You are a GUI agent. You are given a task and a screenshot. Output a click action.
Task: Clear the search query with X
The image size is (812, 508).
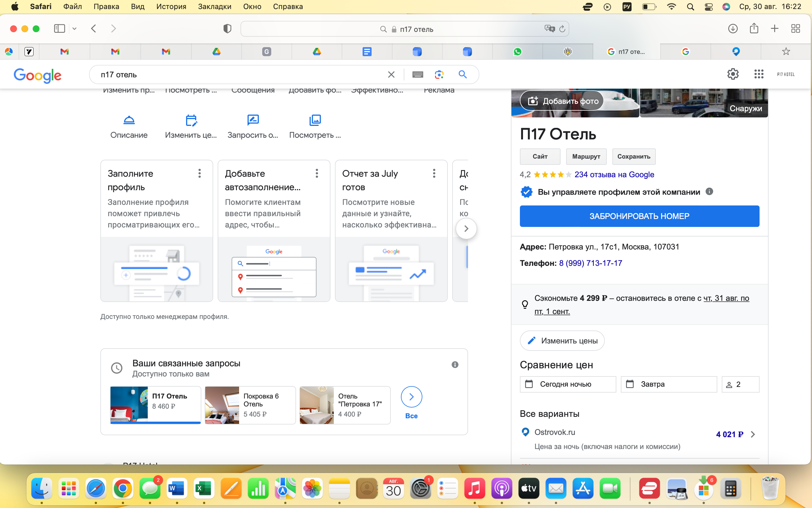391,75
